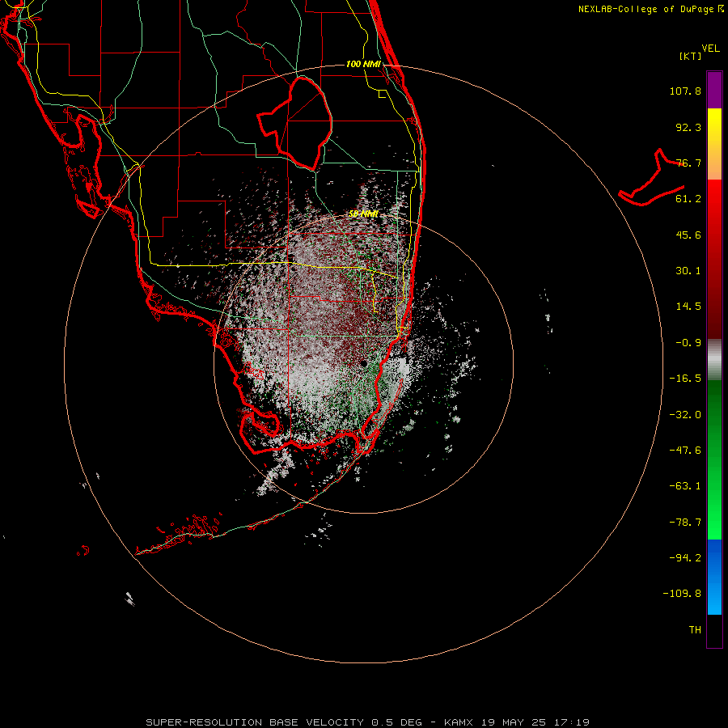728x728 pixels.
Task: Click the 76.7 legend value
Action: point(688,163)
